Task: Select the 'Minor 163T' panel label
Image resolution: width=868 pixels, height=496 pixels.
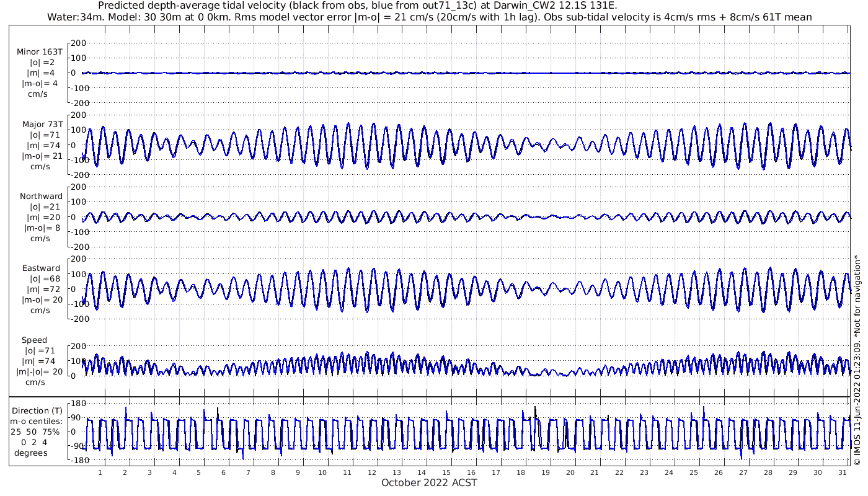Action: [x=40, y=51]
